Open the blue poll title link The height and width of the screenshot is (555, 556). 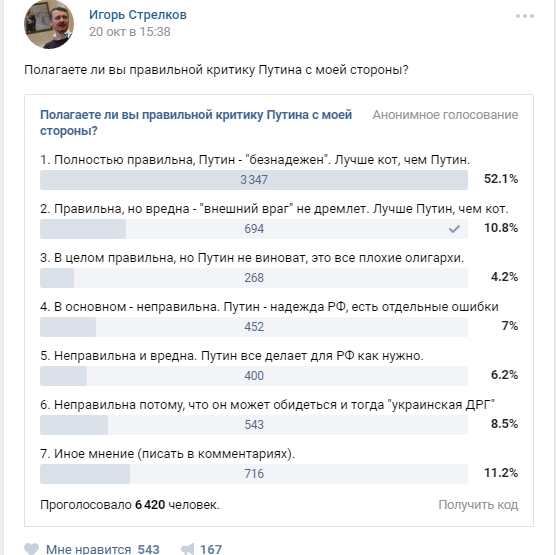[x=196, y=123]
